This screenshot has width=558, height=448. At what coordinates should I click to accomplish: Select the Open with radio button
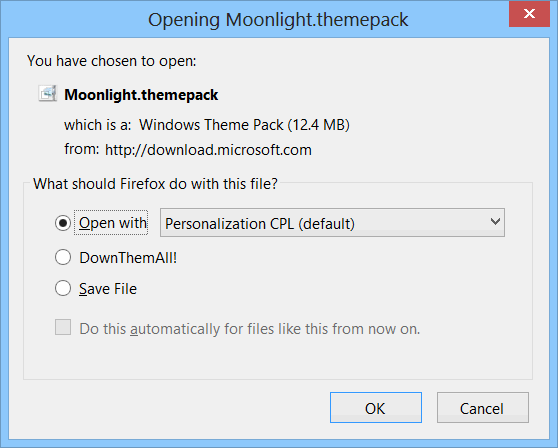pos(63,223)
